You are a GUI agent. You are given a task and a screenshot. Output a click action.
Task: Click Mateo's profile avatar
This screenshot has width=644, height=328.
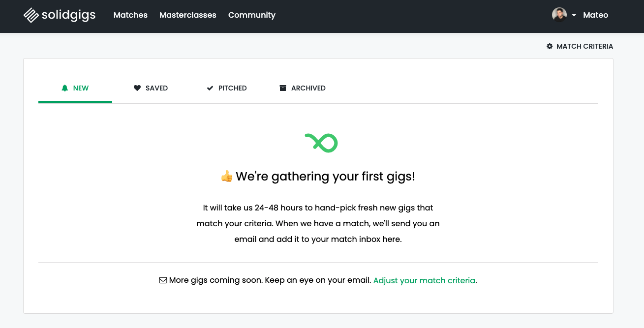tap(559, 15)
